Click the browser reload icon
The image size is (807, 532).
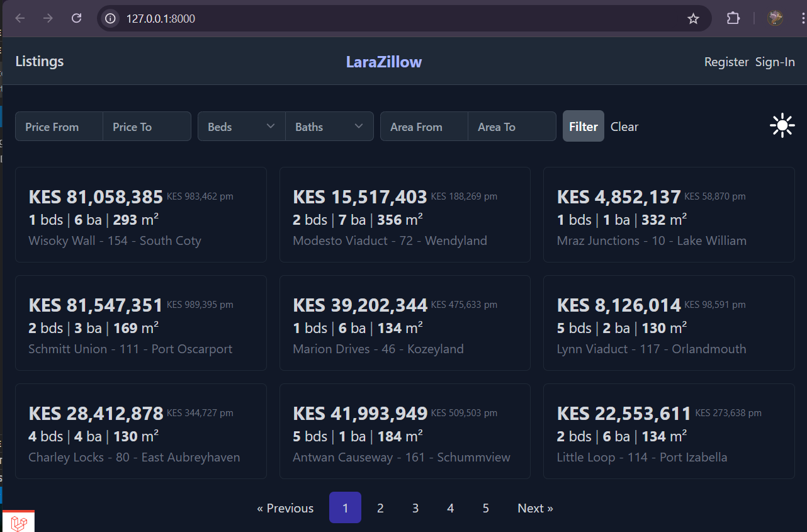coord(77,18)
